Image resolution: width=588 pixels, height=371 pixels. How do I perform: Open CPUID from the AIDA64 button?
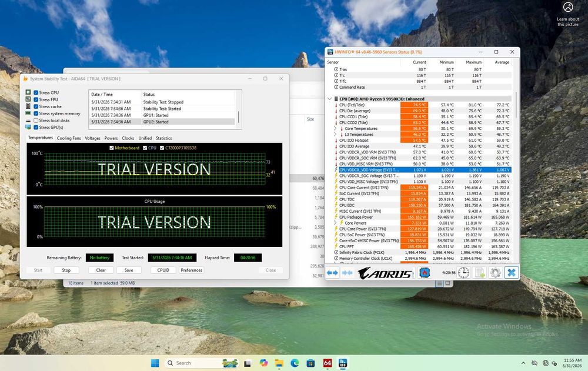[x=163, y=270]
